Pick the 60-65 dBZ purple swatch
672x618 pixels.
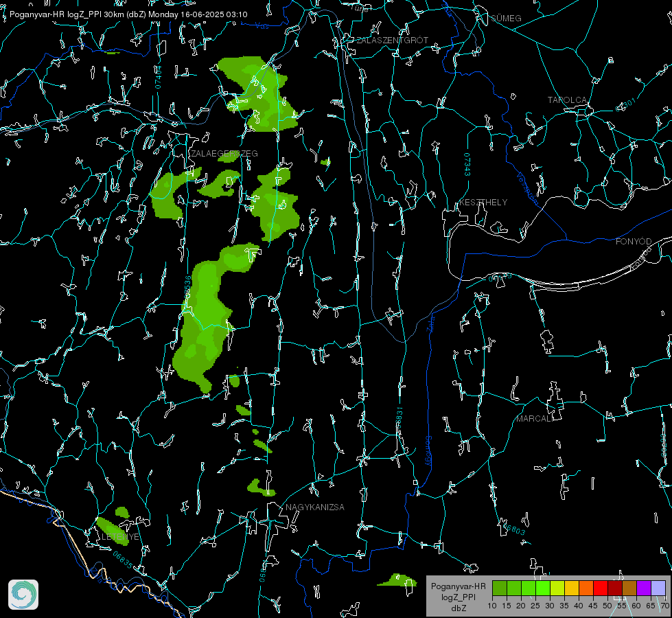644,588
